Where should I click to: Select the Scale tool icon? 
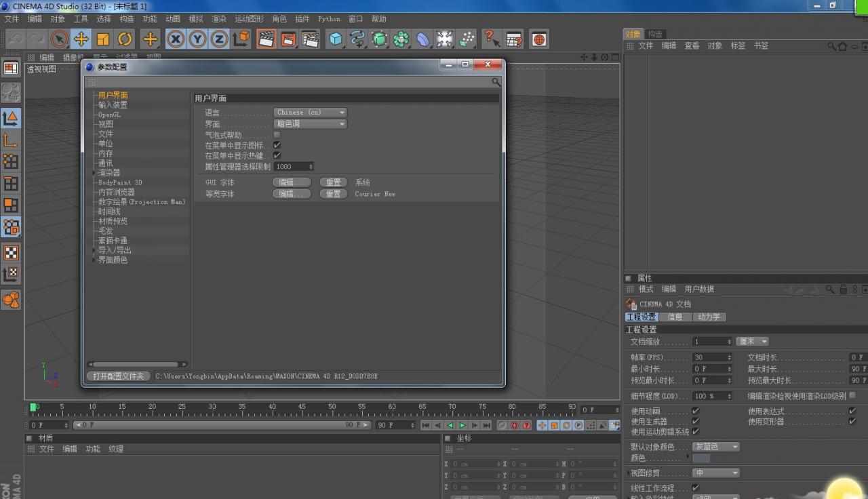click(x=103, y=39)
